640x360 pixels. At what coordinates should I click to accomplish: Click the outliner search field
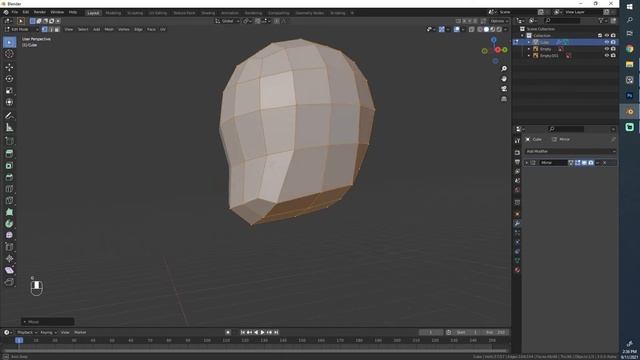[562, 20]
